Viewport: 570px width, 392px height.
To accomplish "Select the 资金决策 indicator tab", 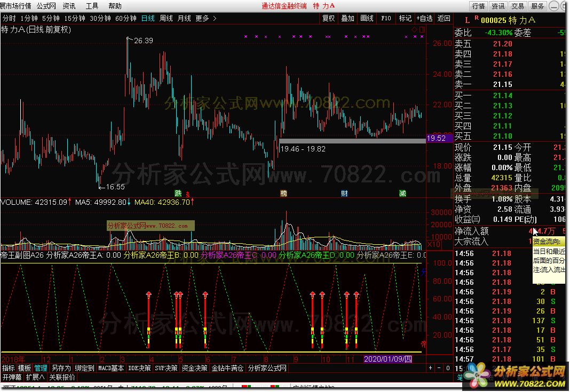I will tap(194, 368).
